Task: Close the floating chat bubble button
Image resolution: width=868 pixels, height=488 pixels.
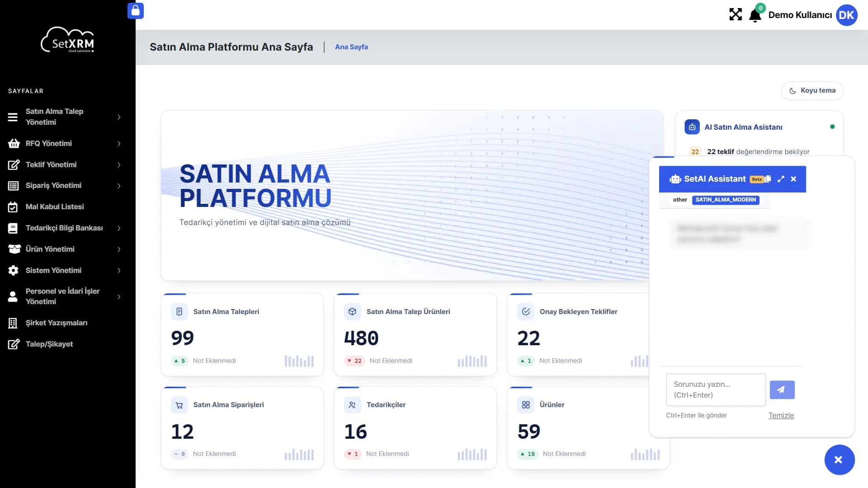Action: coord(839,460)
